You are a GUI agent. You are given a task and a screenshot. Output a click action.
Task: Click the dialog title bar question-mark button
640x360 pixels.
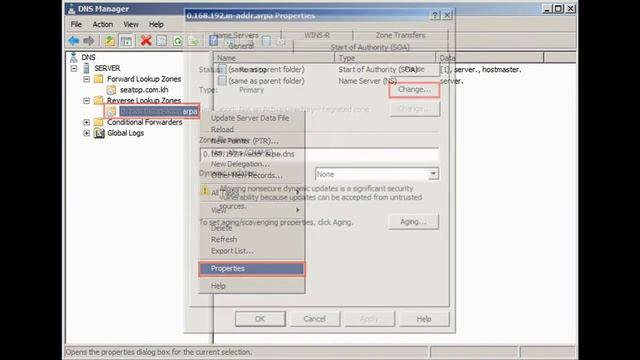click(x=435, y=16)
